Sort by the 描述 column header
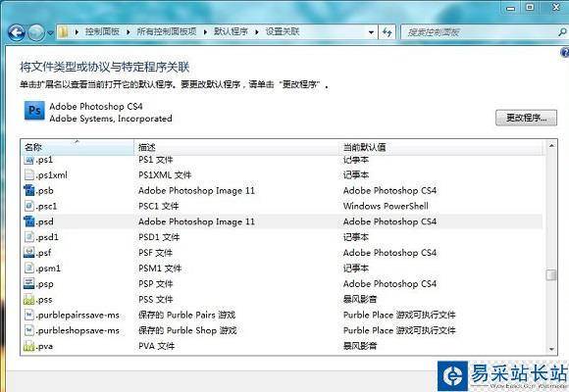 click(x=236, y=147)
